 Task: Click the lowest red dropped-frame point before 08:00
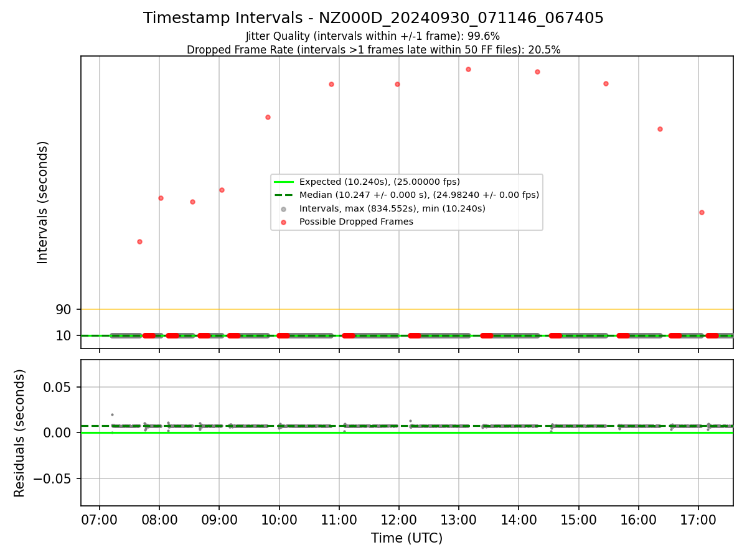coord(139,241)
